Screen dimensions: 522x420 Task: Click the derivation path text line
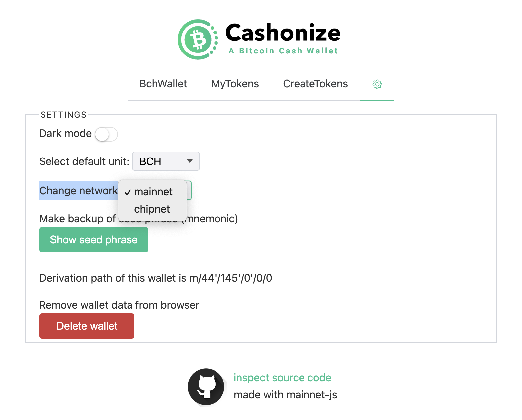tap(155, 278)
